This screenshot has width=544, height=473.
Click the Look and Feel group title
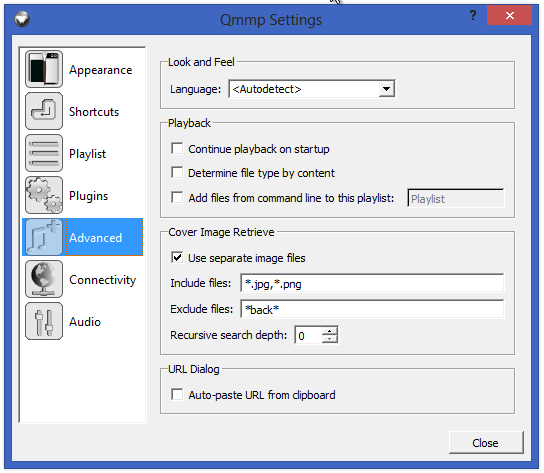(201, 62)
